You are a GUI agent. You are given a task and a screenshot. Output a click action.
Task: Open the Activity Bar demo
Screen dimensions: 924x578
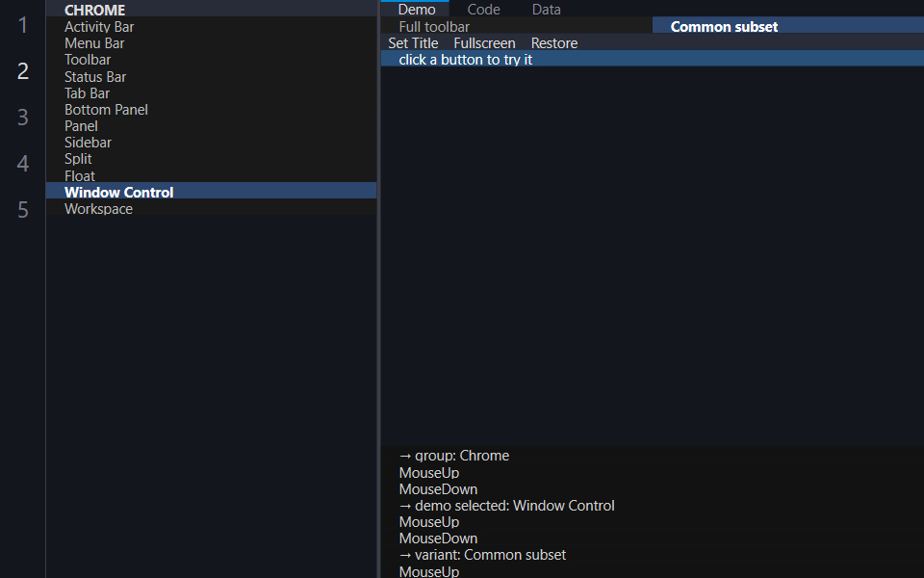(211, 27)
